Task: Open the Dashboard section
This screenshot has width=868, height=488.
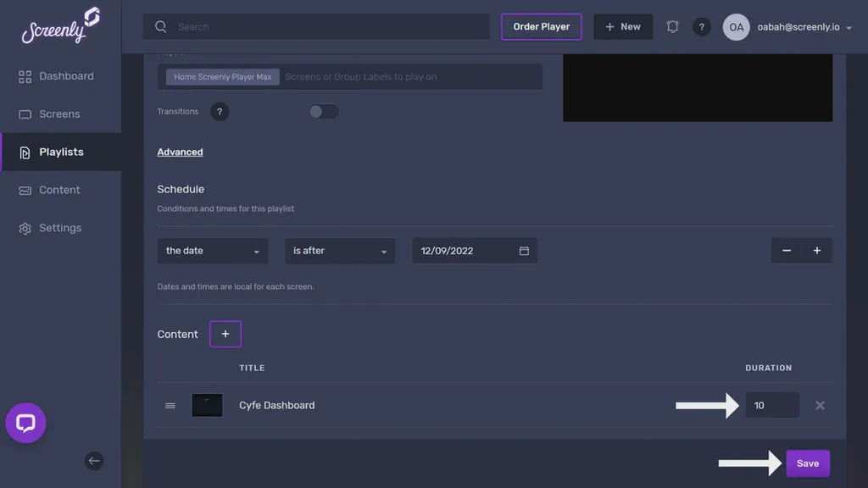Action: click(66, 75)
